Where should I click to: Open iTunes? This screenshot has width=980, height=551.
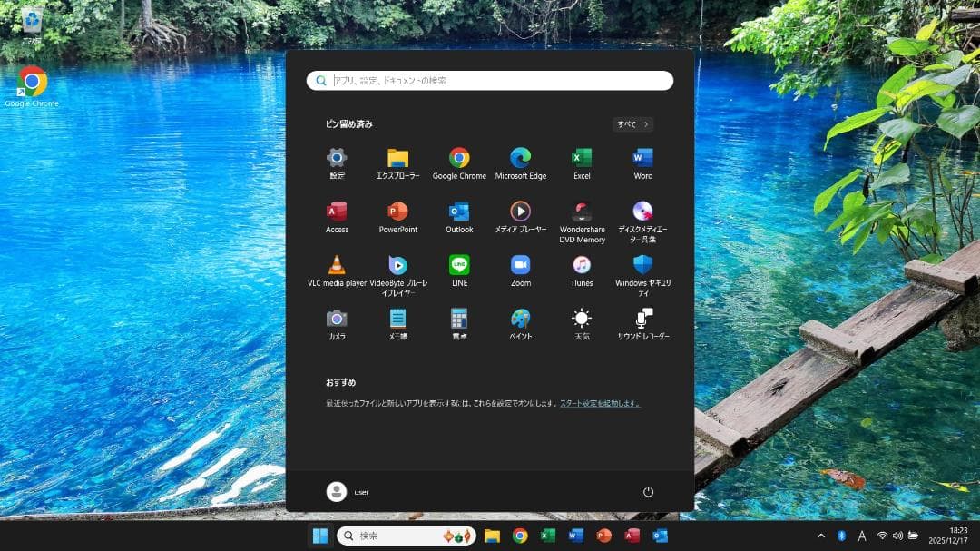point(581,266)
